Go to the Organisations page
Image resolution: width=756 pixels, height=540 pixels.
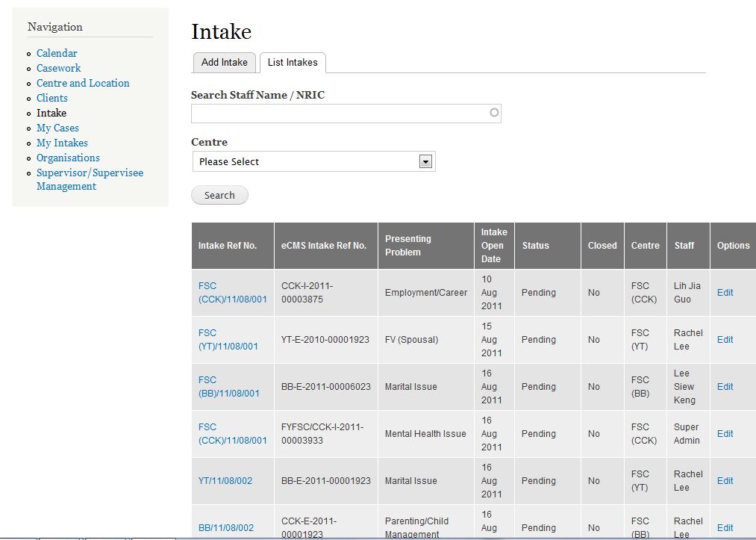point(68,158)
